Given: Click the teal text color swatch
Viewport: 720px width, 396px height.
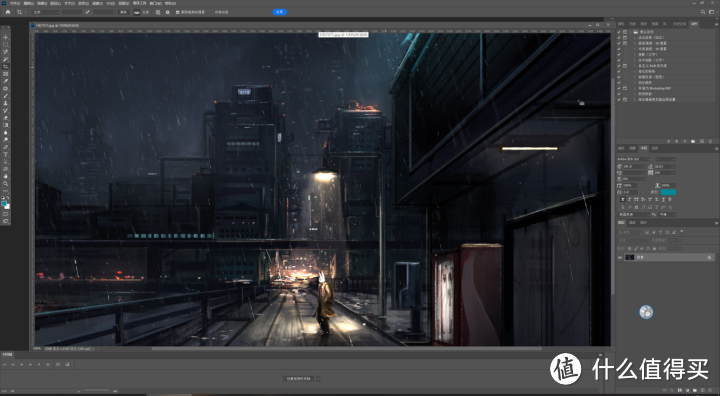Looking at the screenshot, I should [x=669, y=192].
